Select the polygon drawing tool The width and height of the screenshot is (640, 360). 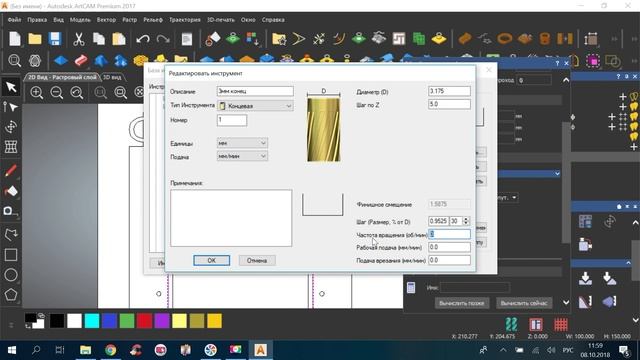click(x=11, y=294)
